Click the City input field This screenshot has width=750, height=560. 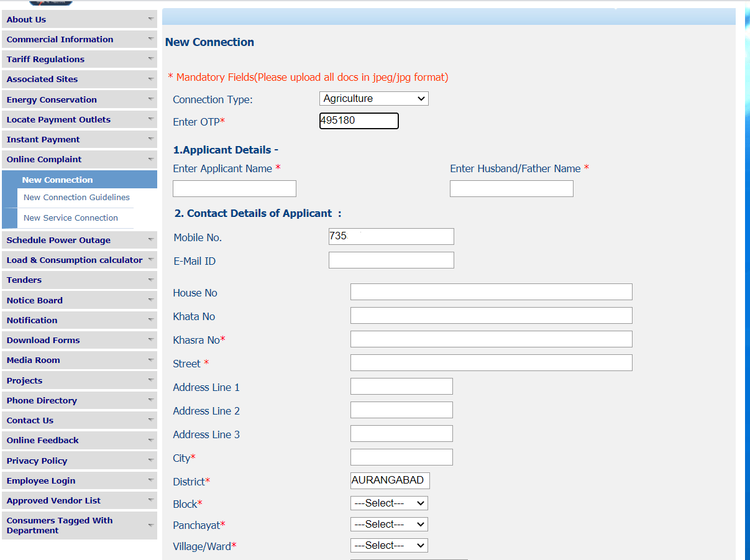(401, 457)
